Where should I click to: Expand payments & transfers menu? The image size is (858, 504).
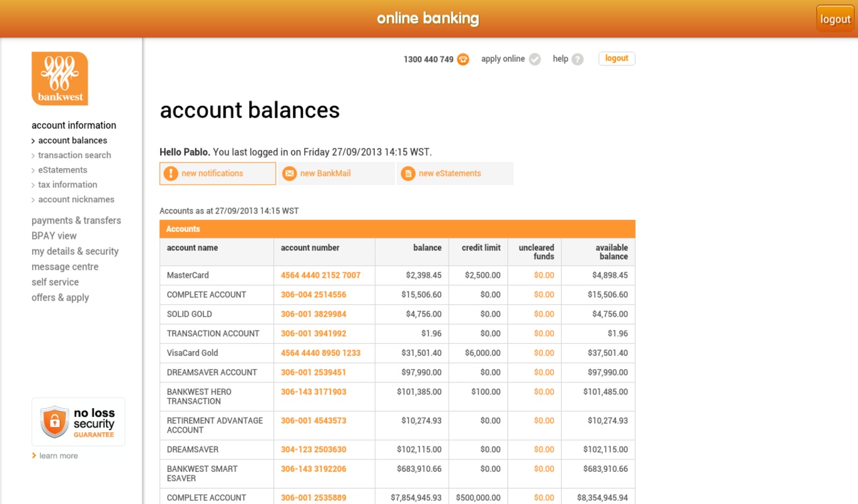tap(76, 220)
